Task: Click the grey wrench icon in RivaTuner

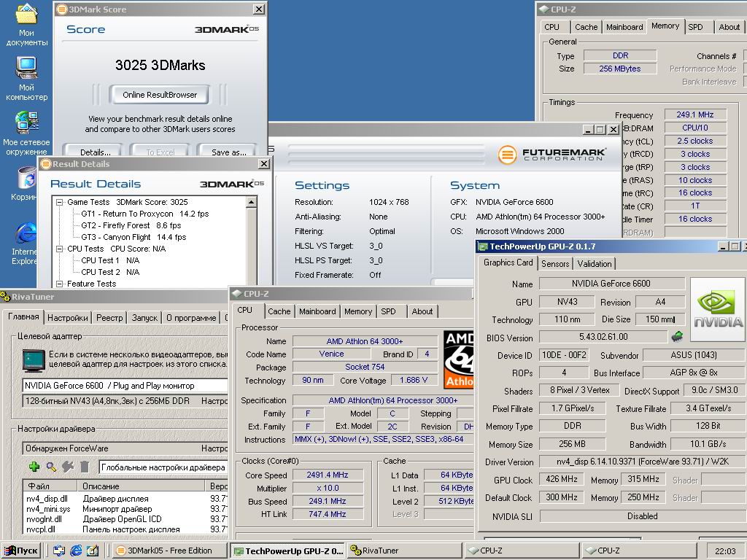Action: pyautogui.click(x=68, y=467)
